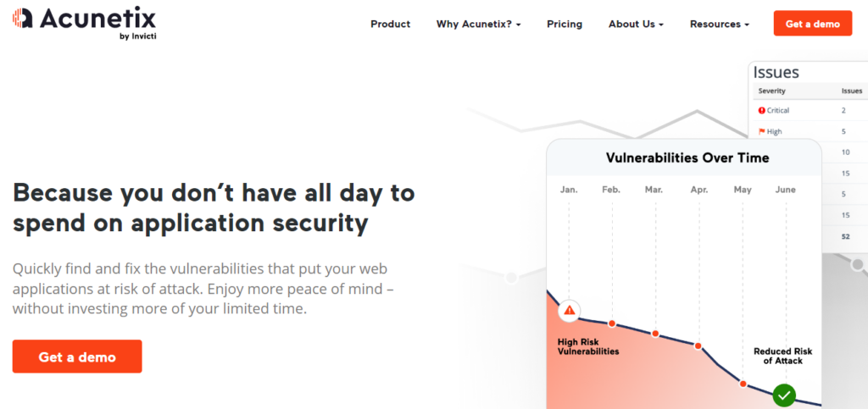This screenshot has width=868, height=409.
Task: Open the About Us dropdown menu
Action: pos(636,24)
